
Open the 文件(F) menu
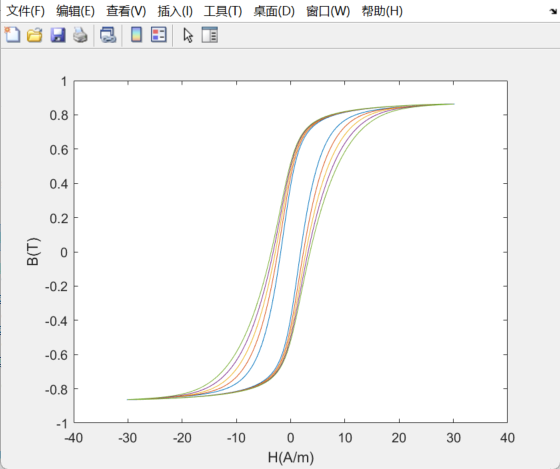(x=25, y=11)
